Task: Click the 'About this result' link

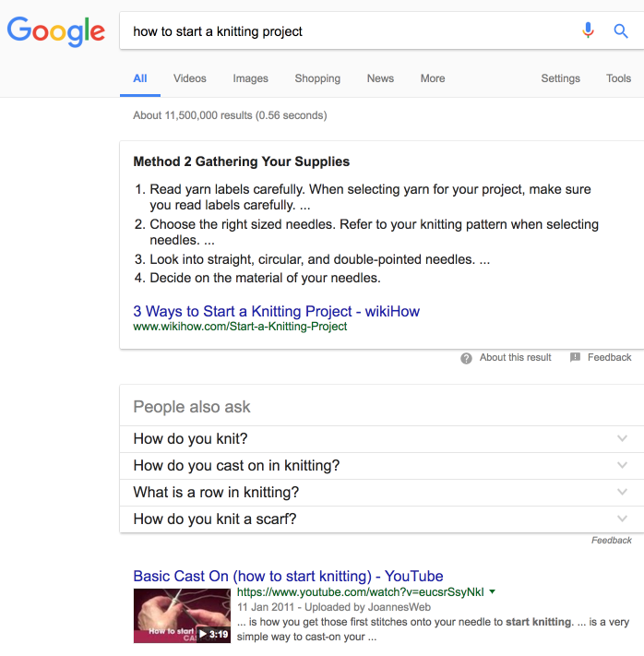Action: (515, 357)
